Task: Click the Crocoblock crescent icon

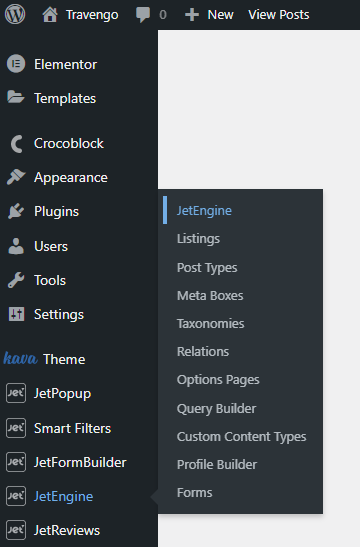Action: (16, 143)
